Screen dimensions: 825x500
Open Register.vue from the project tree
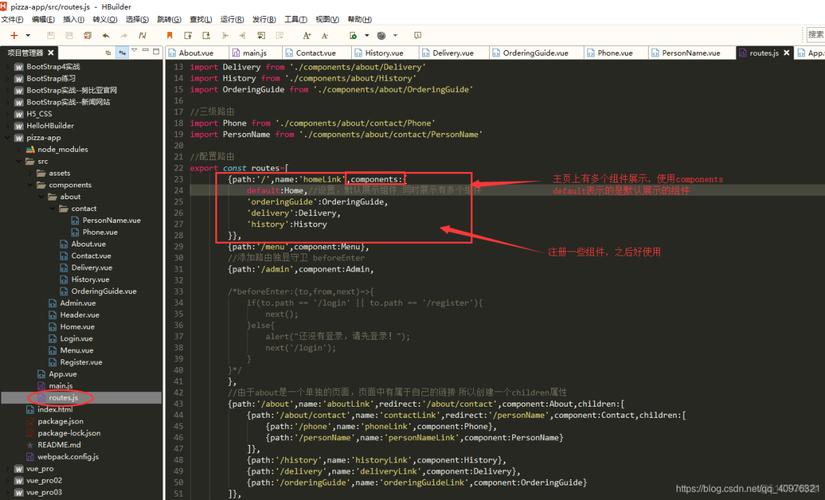tap(81, 363)
